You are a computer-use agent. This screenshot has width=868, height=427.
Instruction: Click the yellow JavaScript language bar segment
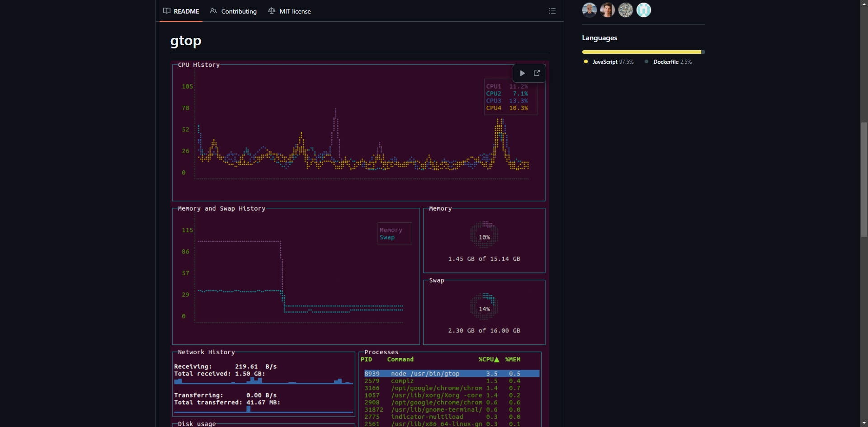[642, 52]
